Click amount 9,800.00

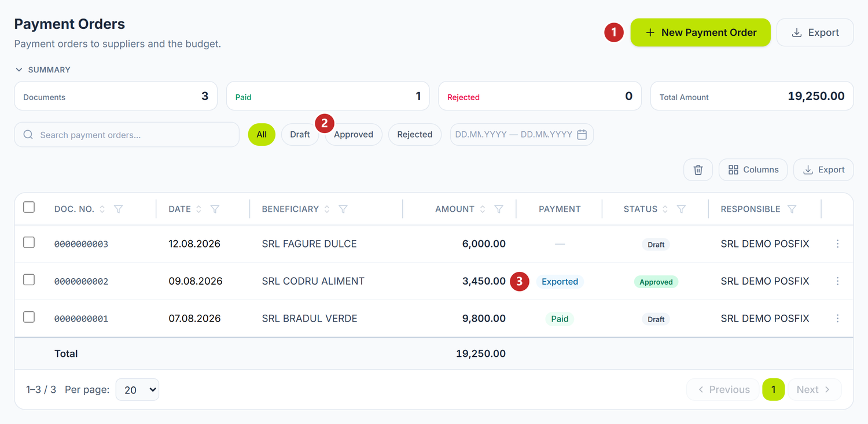click(x=484, y=319)
